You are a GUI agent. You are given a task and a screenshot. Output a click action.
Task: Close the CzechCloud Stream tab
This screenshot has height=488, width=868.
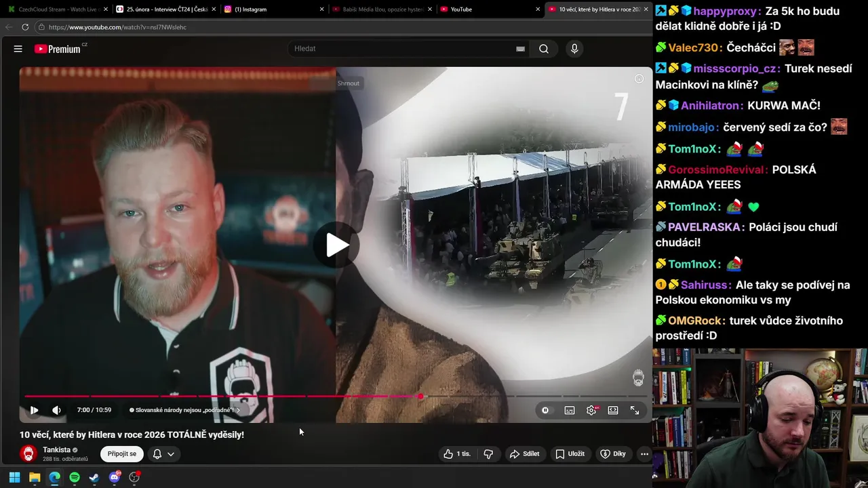(x=106, y=9)
